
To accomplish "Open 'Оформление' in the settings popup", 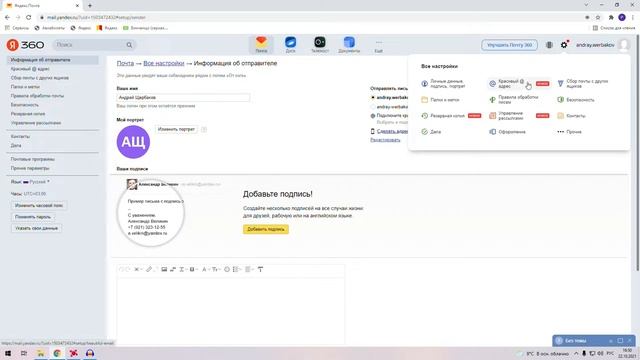I will 507,132.
